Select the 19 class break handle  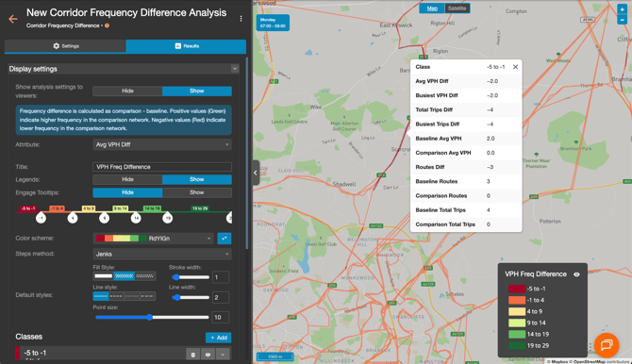click(x=167, y=219)
